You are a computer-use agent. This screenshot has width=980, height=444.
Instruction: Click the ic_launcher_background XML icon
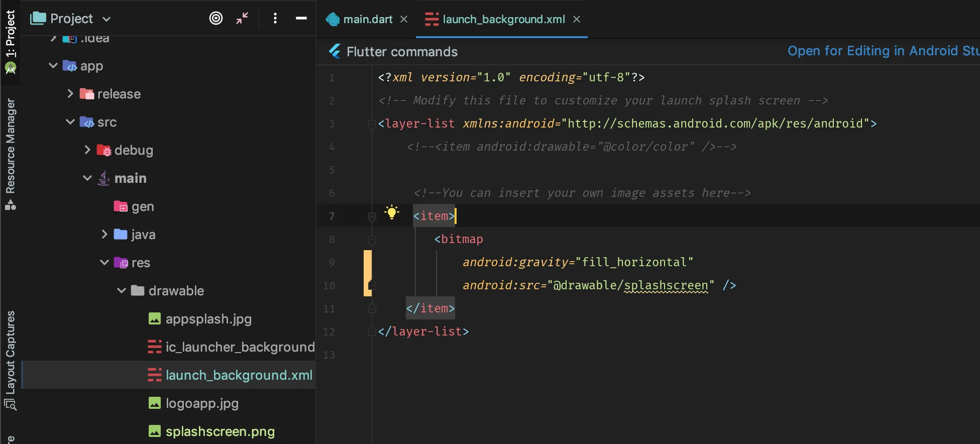[x=155, y=347]
